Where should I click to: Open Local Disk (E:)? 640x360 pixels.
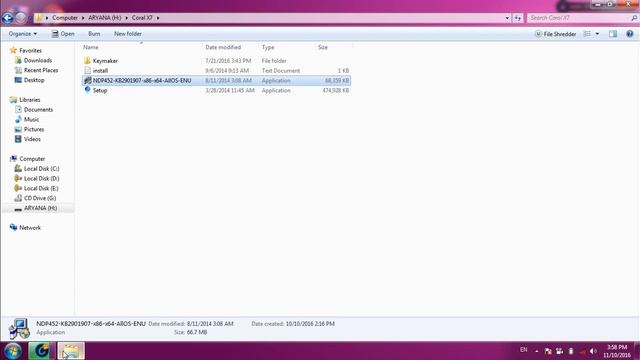click(x=41, y=188)
